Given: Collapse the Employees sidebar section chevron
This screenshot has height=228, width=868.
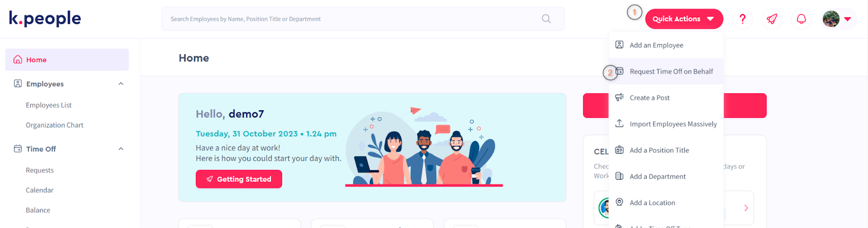Looking at the screenshot, I should (121, 84).
